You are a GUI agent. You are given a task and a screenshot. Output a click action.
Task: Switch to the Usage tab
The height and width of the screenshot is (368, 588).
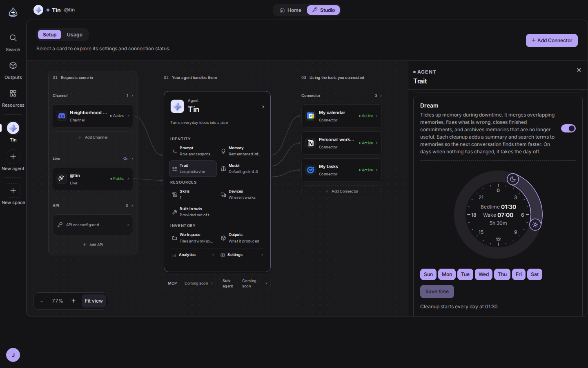[75, 35]
